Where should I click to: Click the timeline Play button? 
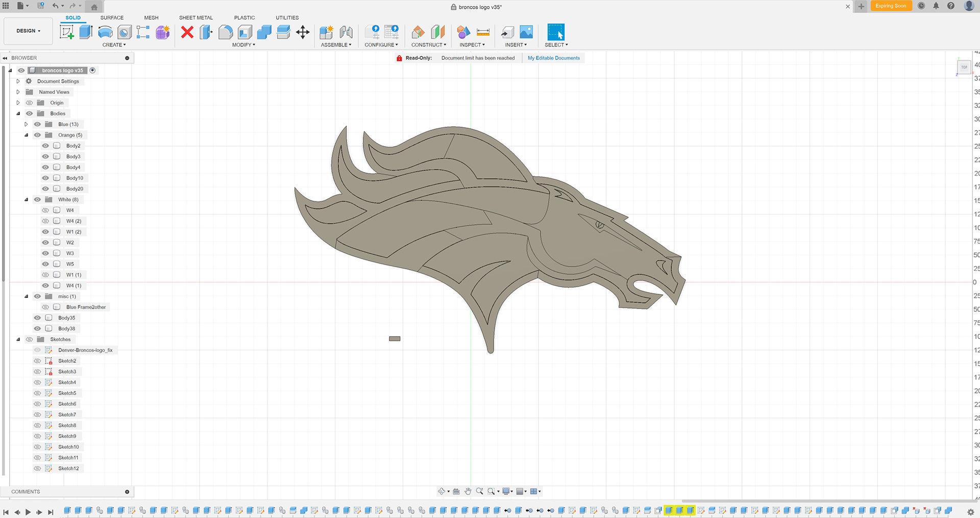[28, 512]
